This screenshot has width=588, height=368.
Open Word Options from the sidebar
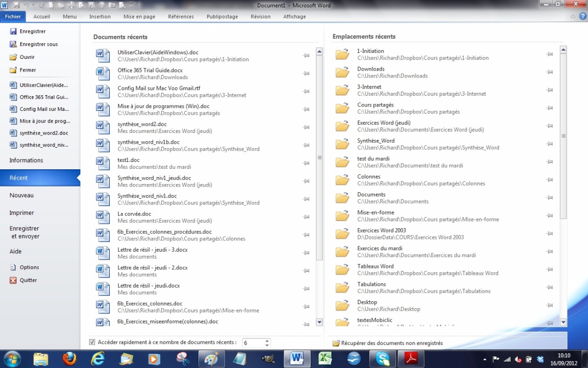(x=24, y=267)
